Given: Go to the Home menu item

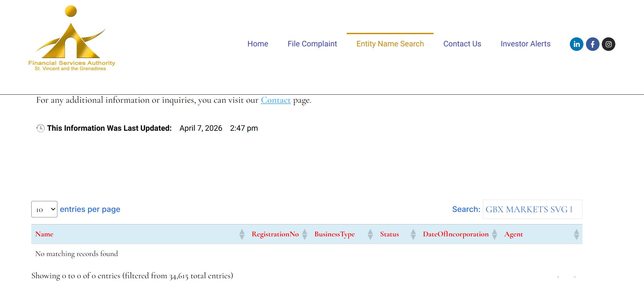Looking at the screenshot, I should pyautogui.click(x=258, y=44).
